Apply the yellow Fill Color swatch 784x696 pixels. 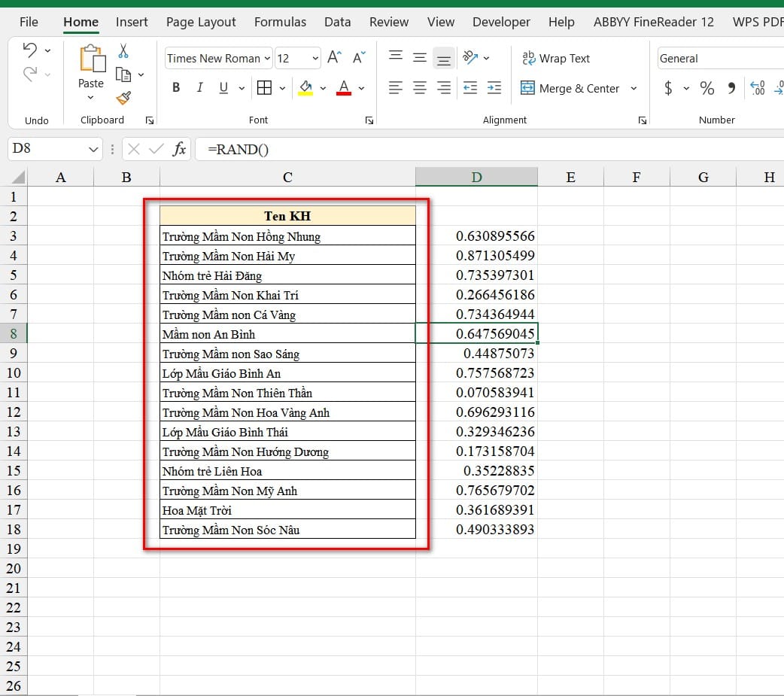coord(305,88)
